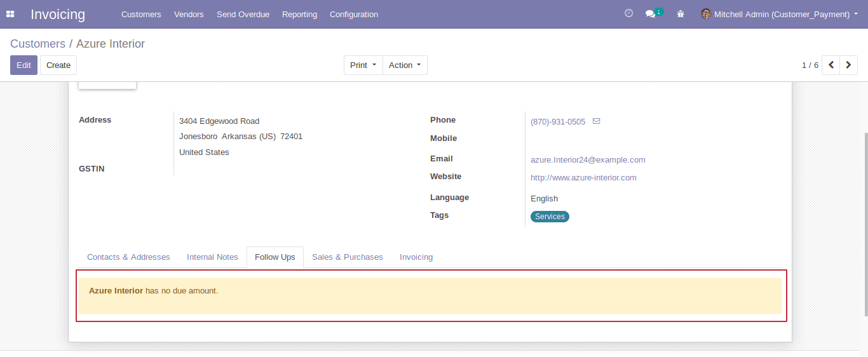This screenshot has width=868, height=357.
Task: Switch to the Invoicing tab
Action: 416,257
